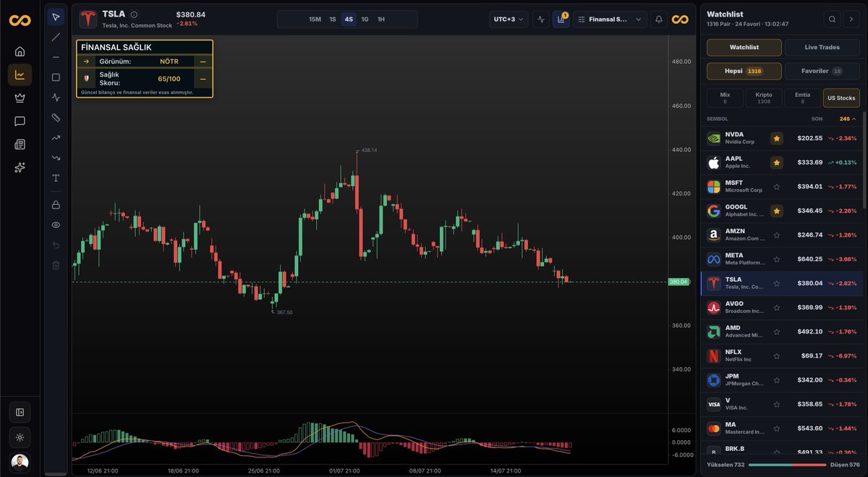Image resolution: width=868 pixels, height=477 pixels.
Task: Open the Live Trades tab
Action: tap(822, 47)
